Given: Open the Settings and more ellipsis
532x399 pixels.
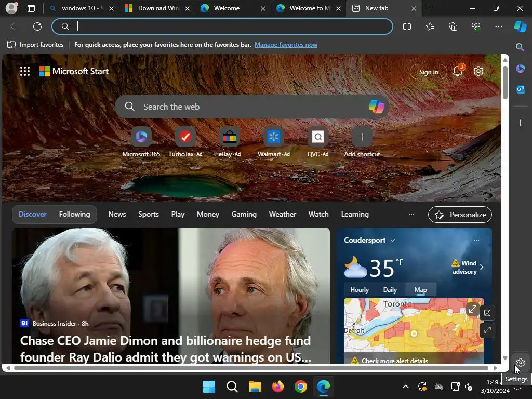Looking at the screenshot, I should (498, 26).
